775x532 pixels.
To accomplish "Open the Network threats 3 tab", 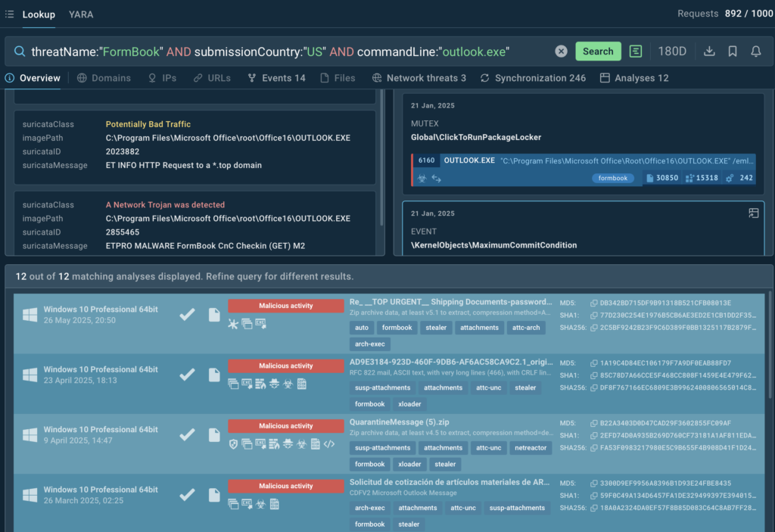I will coord(419,78).
